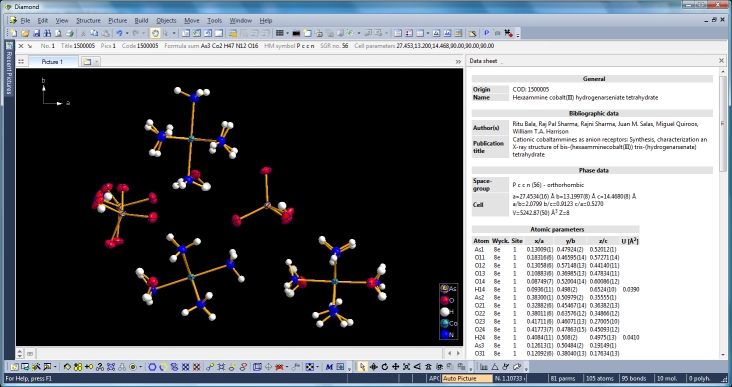The image size is (732, 387).
Task: Click the Paste clipboard icon
Action: pos(106,33)
